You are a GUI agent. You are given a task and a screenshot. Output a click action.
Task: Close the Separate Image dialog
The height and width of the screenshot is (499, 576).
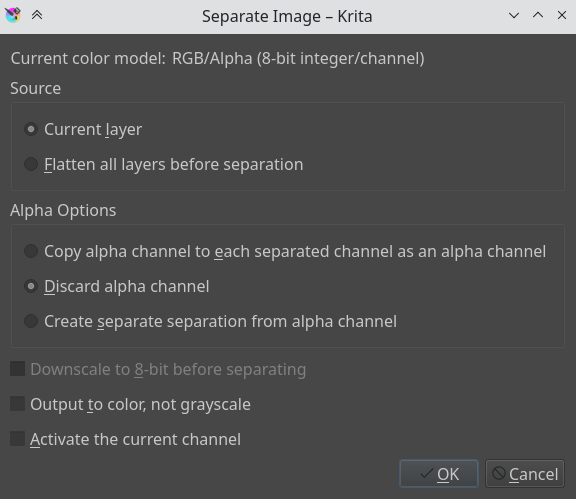click(562, 15)
